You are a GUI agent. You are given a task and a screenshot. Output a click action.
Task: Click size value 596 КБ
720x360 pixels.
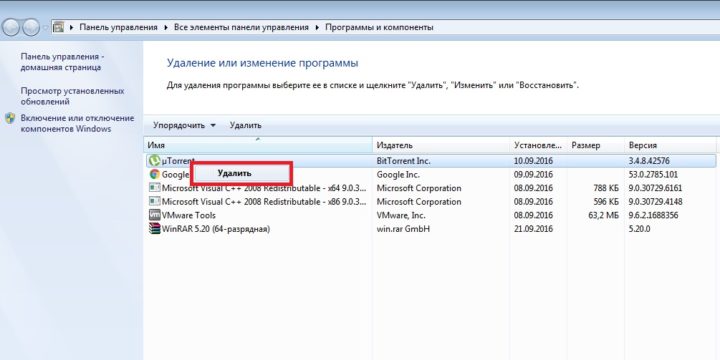[606, 202]
